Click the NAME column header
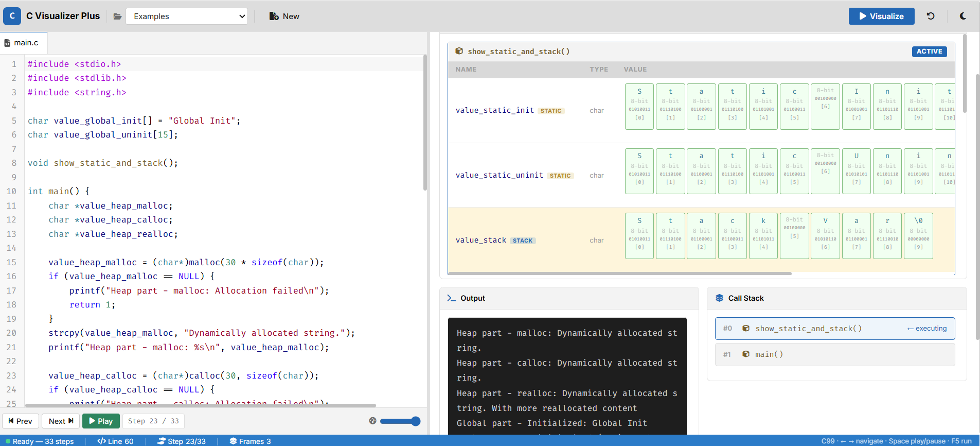This screenshot has width=980, height=446. (466, 70)
